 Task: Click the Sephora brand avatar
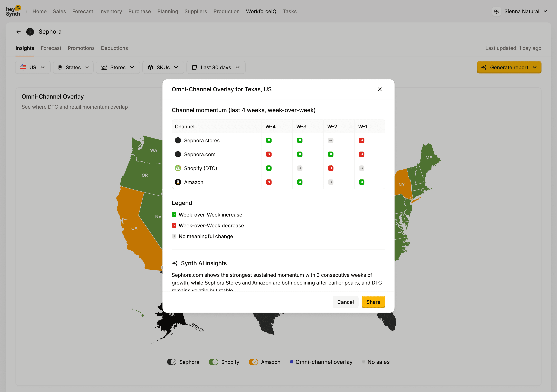tap(30, 31)
